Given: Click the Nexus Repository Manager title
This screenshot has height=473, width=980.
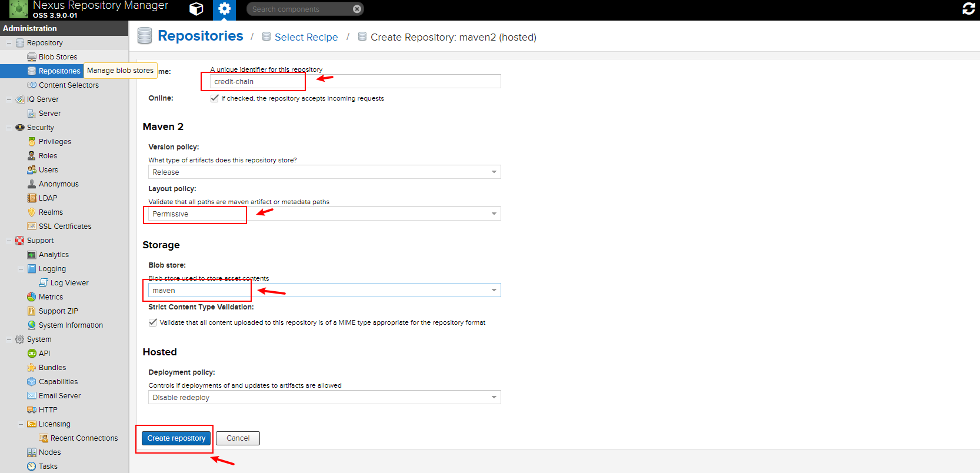Looking at the screenshot, I should tap(101, 5).
